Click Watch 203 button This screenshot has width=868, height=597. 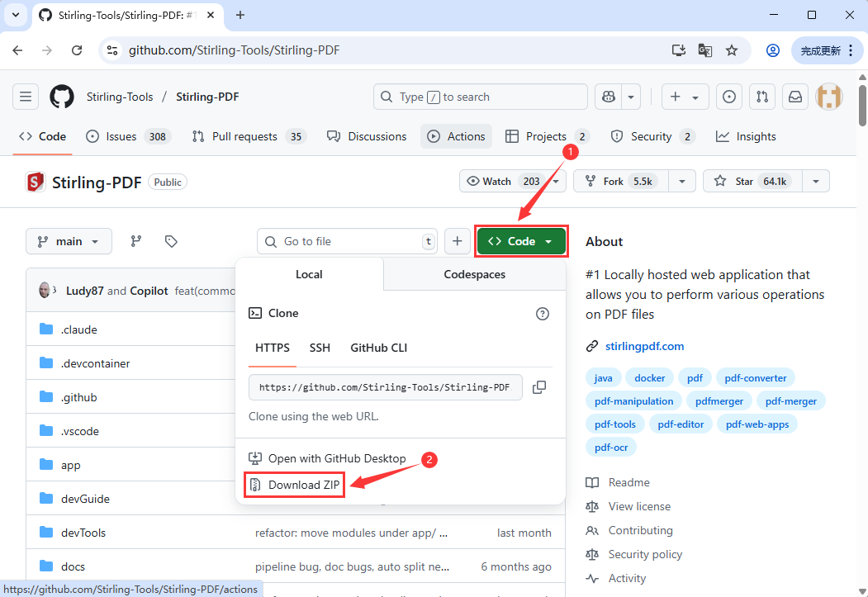[x=503, y=181]
